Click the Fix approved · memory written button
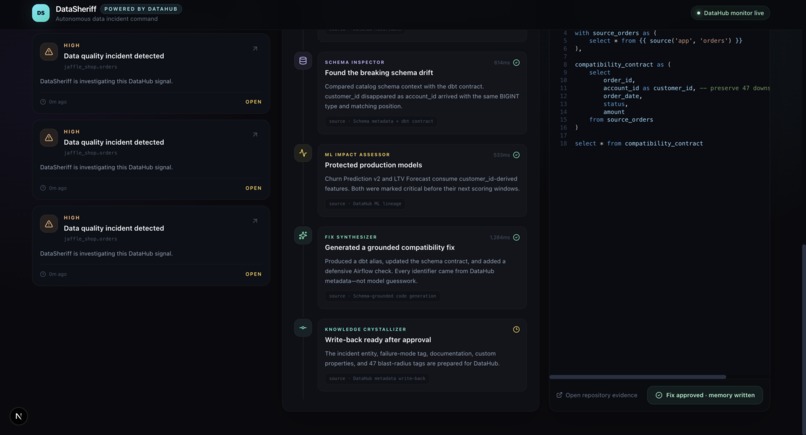Viewport: 806px width, 435px height. coord(705,395)
